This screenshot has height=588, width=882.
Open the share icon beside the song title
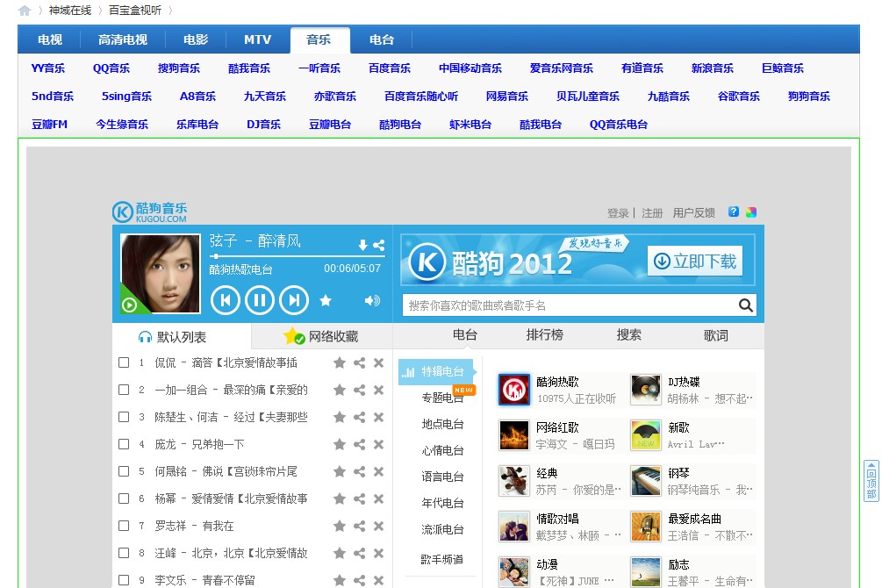point(380,244)
